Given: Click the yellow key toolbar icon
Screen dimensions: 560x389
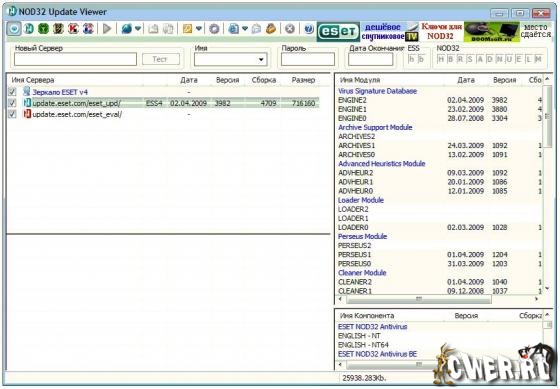Looking at the screenshot, I should [187, 29].
